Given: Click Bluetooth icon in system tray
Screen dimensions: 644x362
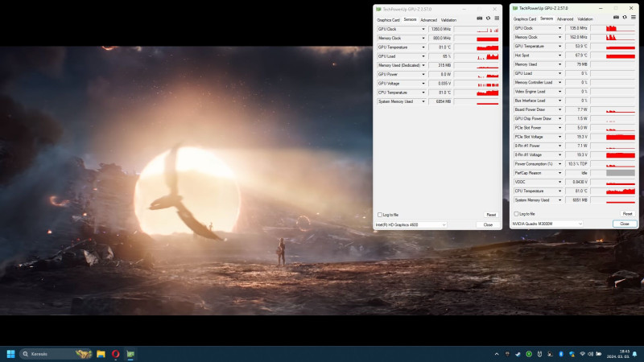Looking at the screenshot, I should 561,354.
